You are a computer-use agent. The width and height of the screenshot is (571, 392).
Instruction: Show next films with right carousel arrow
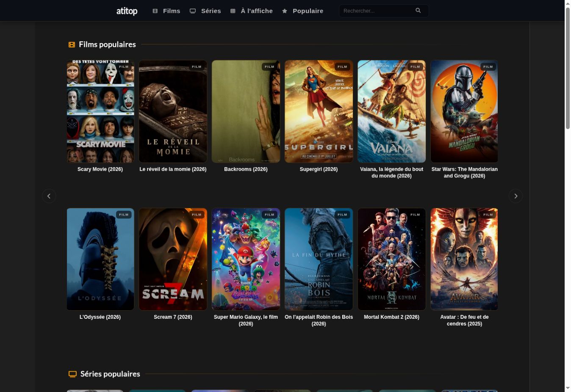pos(516,196)
